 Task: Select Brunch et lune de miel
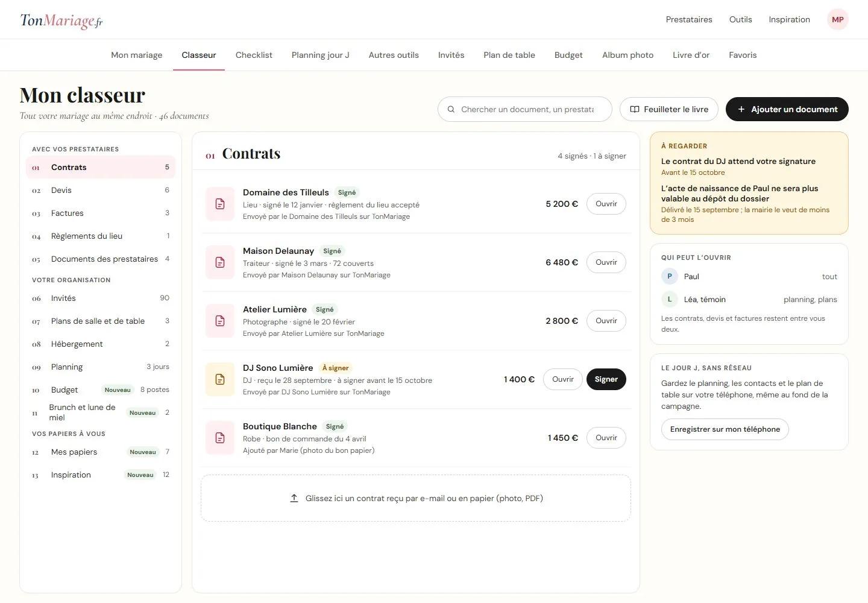[x=101, y=412]
